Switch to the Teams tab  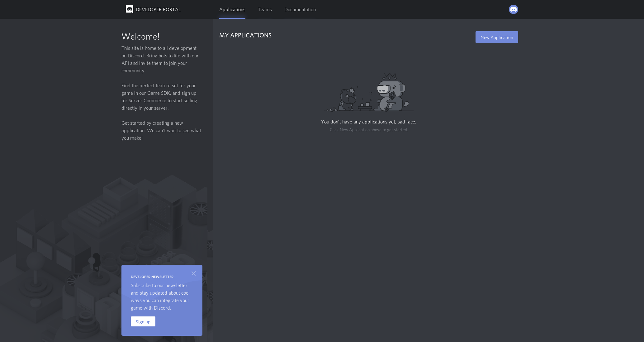point(264,10)
